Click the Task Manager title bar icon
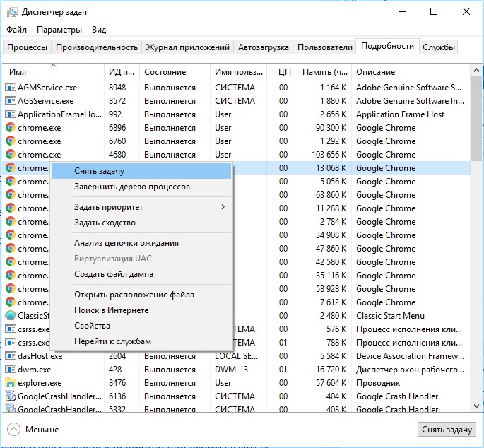This screenshot has height=448, width=484. pyautogui.click(x=12, y=12)
